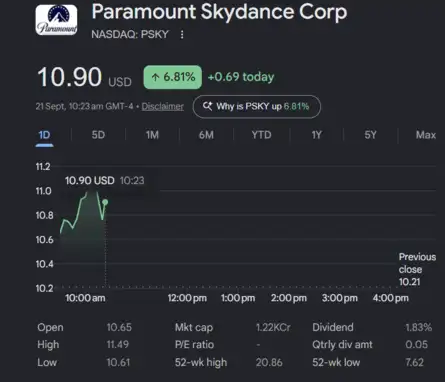Click the sparkle search icon in the Why is PSKY up button
The image size is (445, 382).
[x=207, y=106]
